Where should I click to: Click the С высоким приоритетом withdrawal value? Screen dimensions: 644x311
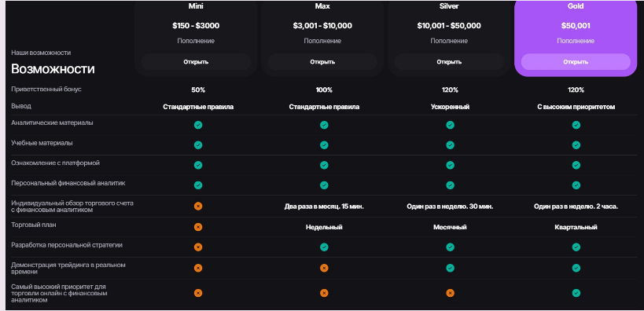click(x=576, y=107)
